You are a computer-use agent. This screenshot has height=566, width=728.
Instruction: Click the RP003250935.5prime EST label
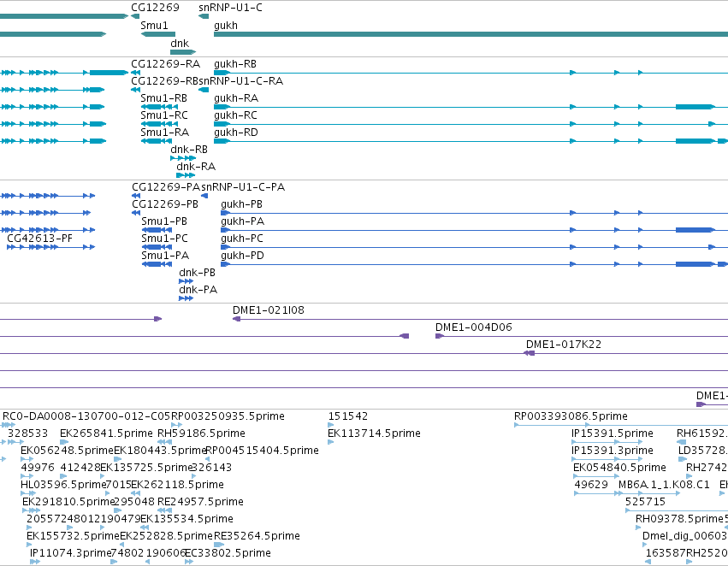coord(228,416)
